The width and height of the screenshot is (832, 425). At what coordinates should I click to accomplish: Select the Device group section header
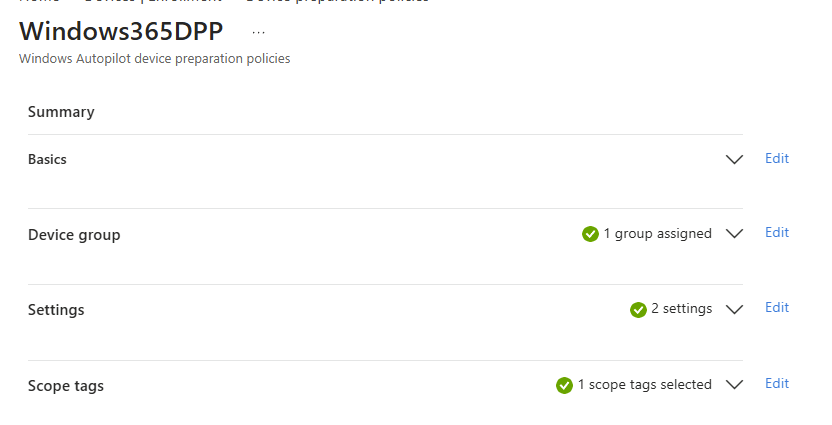[74, 235]
